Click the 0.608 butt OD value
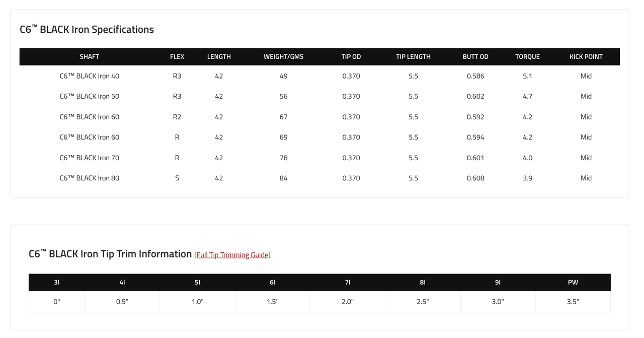This screenshot has height=338, width=644. pyautogui.click(x=475, y=178)
